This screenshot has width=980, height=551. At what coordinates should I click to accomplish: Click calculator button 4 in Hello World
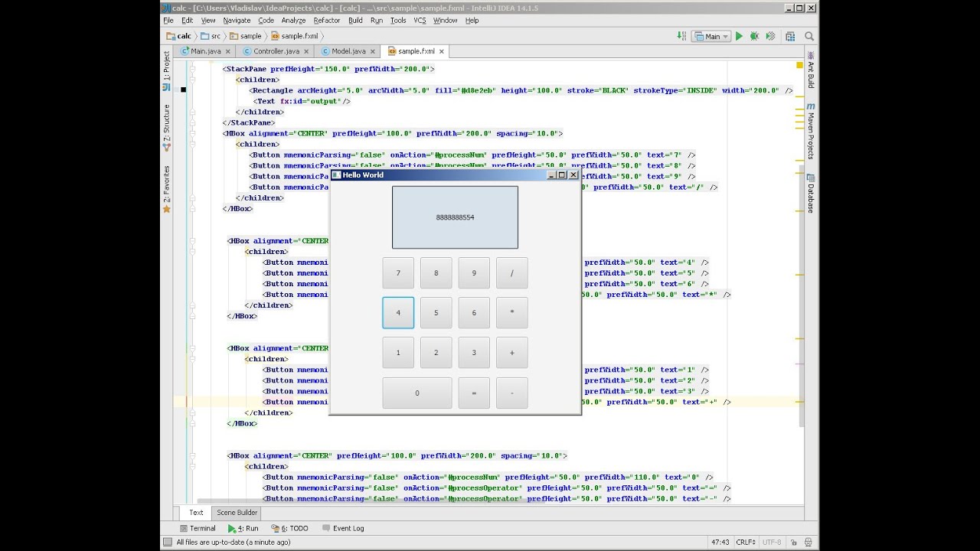[x=398, y=313]
